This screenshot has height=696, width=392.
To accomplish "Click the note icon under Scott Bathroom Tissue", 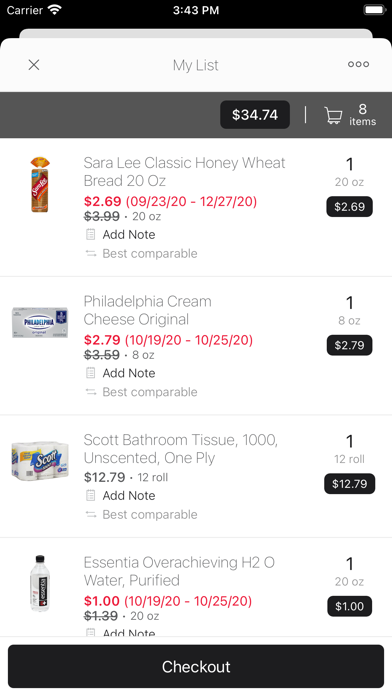I will tap(91, 495).
